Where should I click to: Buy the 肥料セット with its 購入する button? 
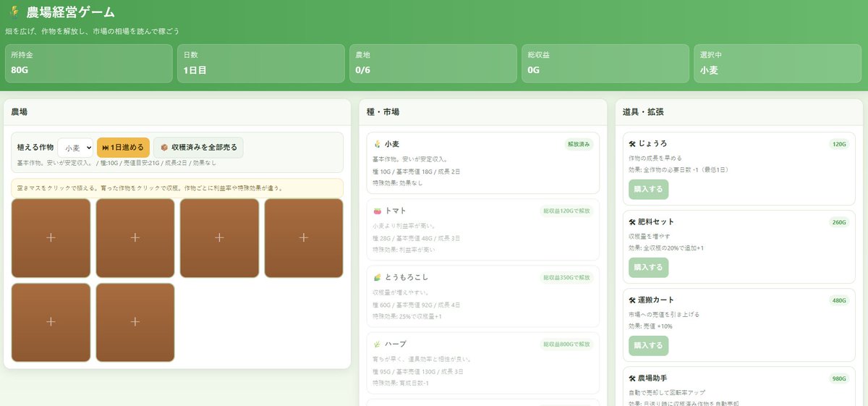pos(648,267)
